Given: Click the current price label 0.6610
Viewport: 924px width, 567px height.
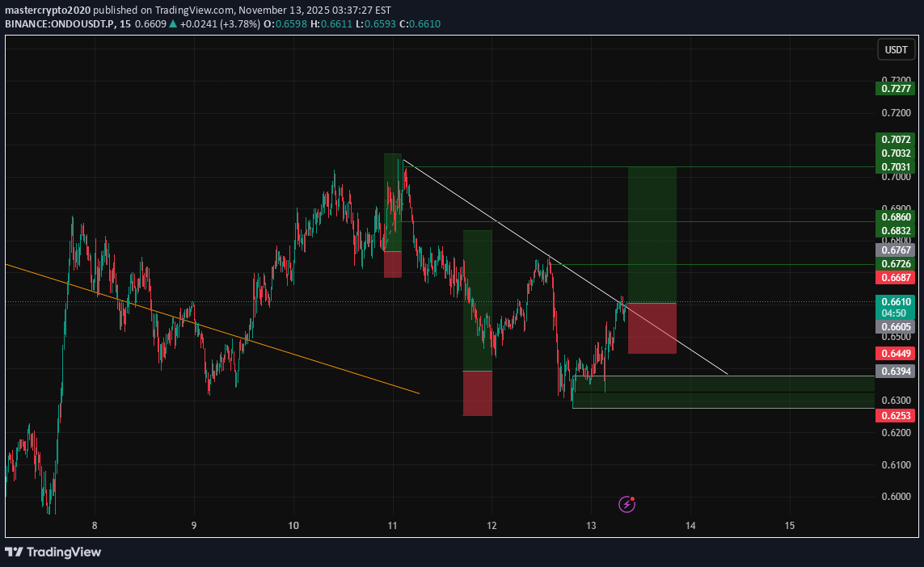Looking at the screenshot, I should tap(896, 301).
